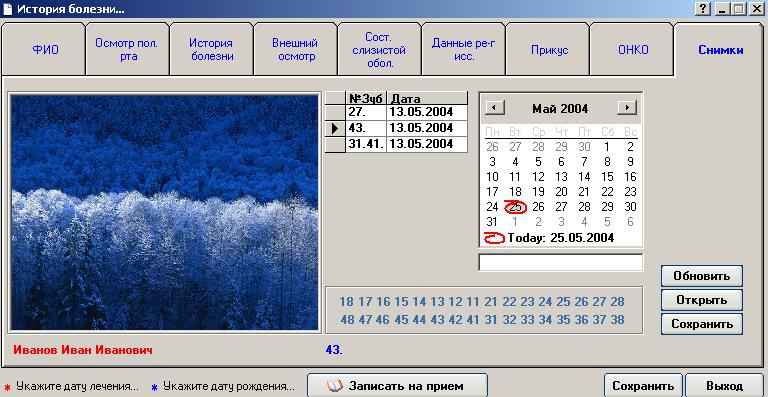Viewport: 768px width, 397px height.
Task: Go to previous month in calendar
Action: 495,107
